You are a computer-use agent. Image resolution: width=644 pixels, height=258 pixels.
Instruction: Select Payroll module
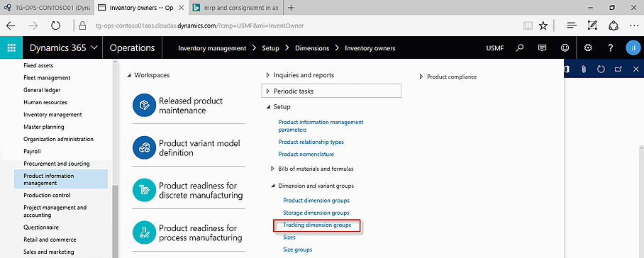coord(32,152)
